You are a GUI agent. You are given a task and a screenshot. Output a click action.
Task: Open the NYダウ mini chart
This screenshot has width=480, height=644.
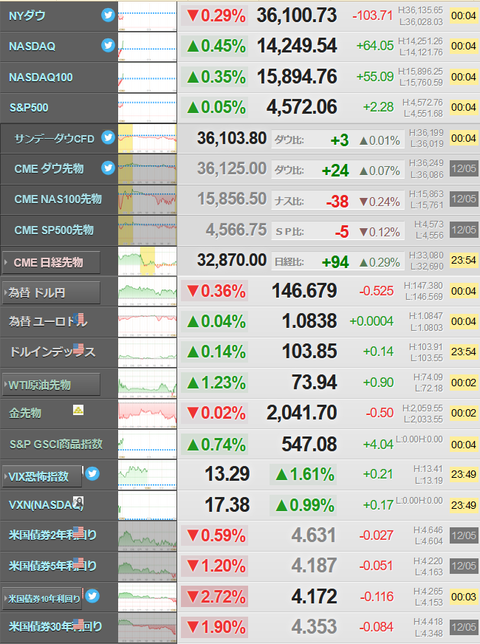[147, 16]
